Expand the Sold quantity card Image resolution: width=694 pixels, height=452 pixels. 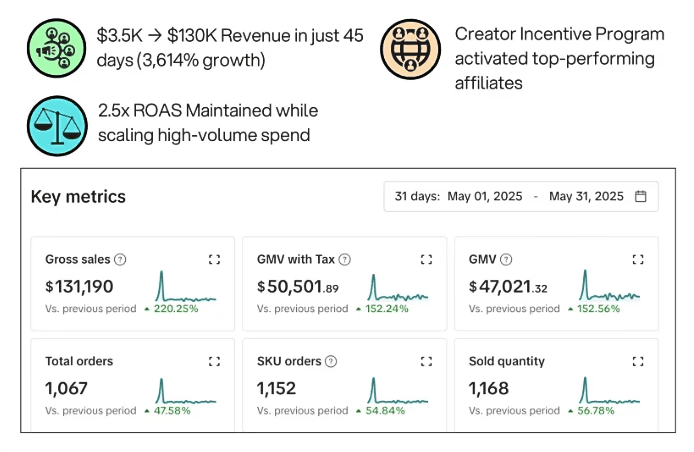tap(638, 361)
